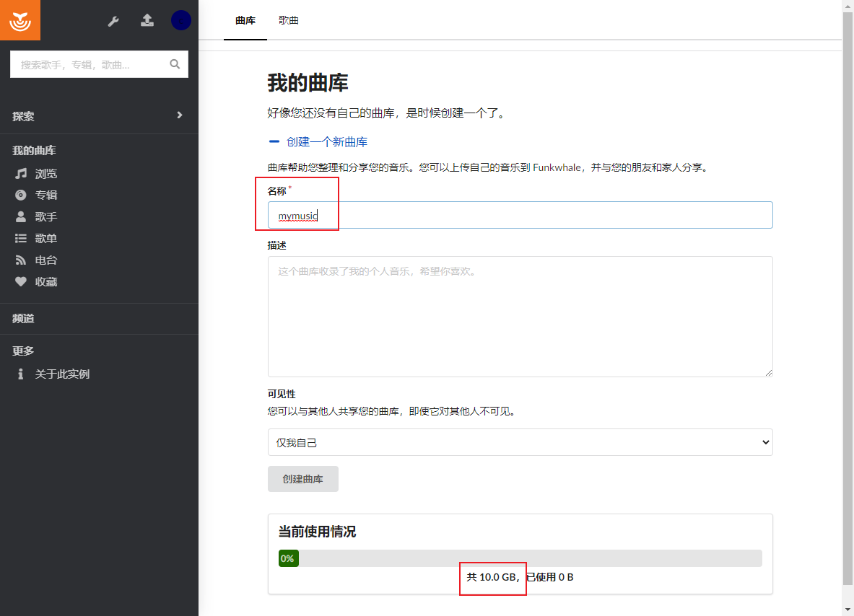Focus the 描述 description textarea
The height and width of the screenshot is (616, 854).
click(x=520, y=317)
